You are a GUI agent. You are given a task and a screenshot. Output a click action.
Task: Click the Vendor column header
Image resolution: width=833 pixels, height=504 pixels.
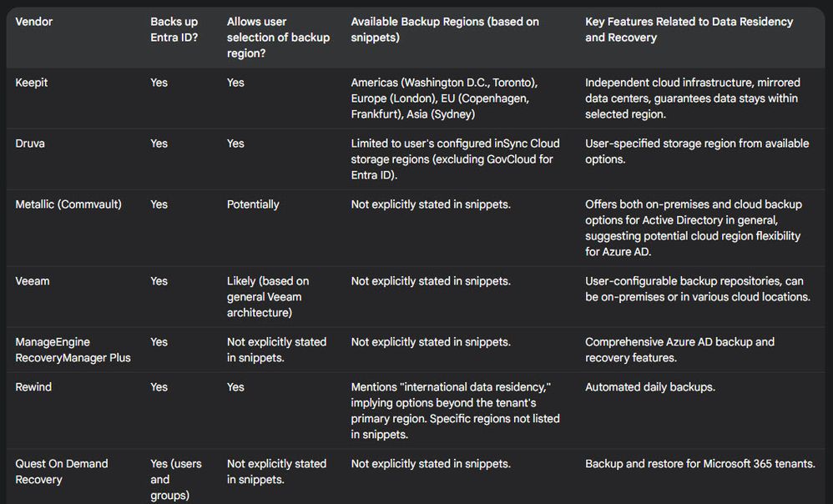coord(34,22)
